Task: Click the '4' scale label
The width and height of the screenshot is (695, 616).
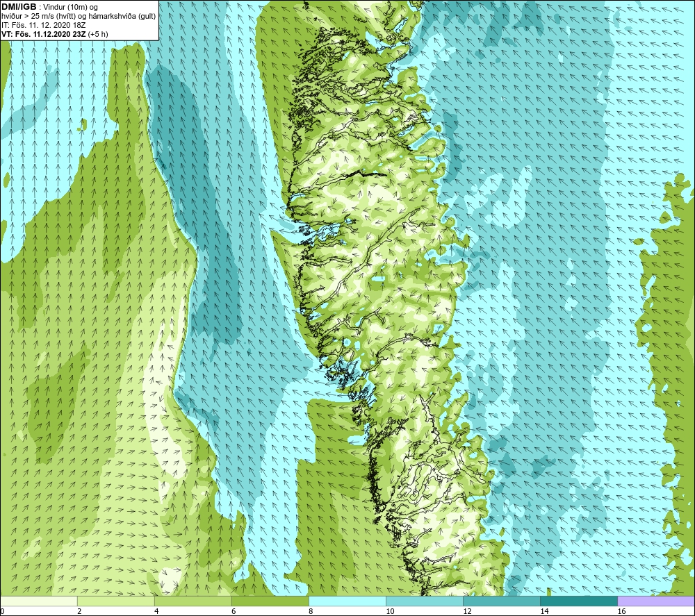Action: click(x=156, y=612)
